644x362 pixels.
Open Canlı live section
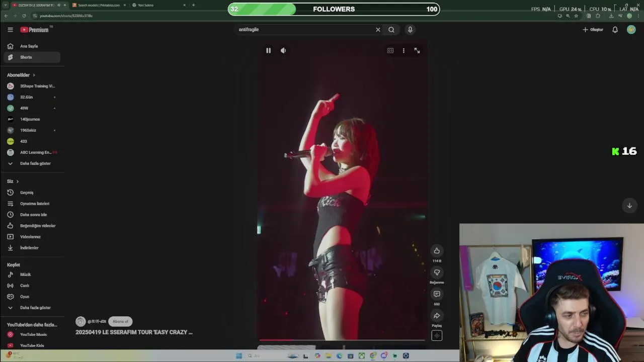click(32, 286)
